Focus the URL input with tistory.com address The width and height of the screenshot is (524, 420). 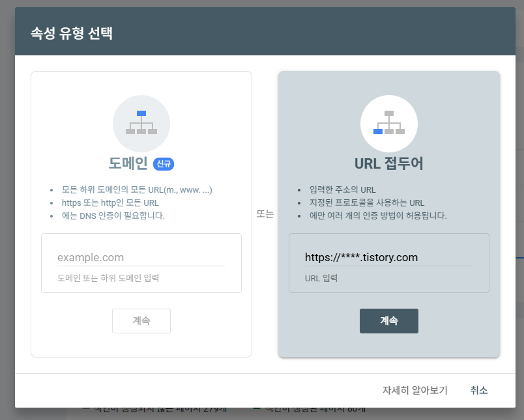click(x=389, y=257)
